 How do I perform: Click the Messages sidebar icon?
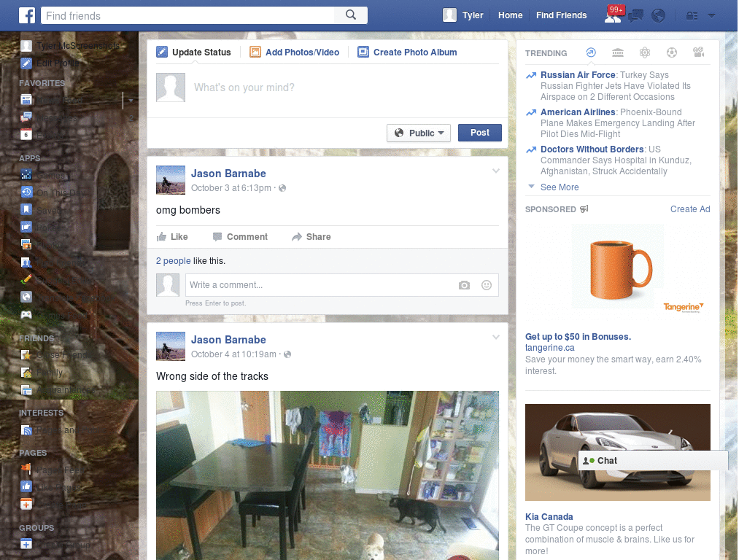pos(26,117)
